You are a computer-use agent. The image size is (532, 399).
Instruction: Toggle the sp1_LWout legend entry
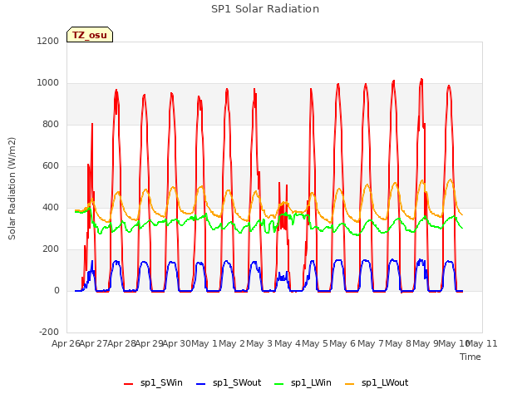(x=377, y=383)
